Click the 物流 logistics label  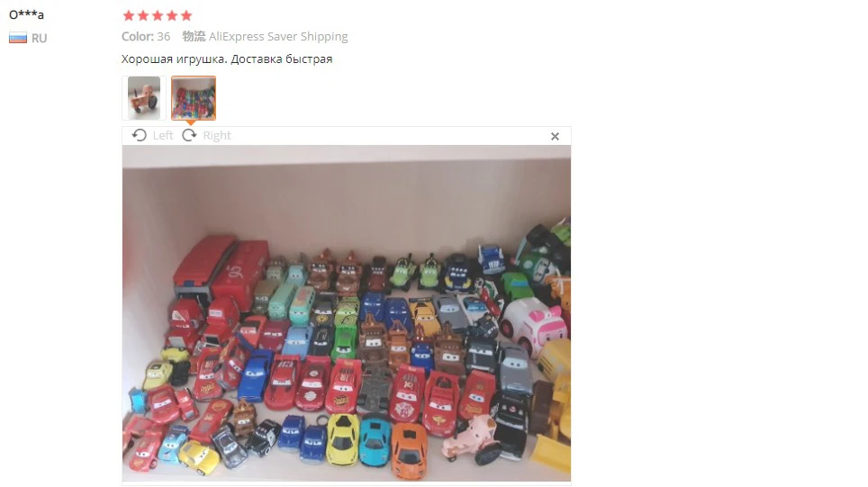pos(194,37)
